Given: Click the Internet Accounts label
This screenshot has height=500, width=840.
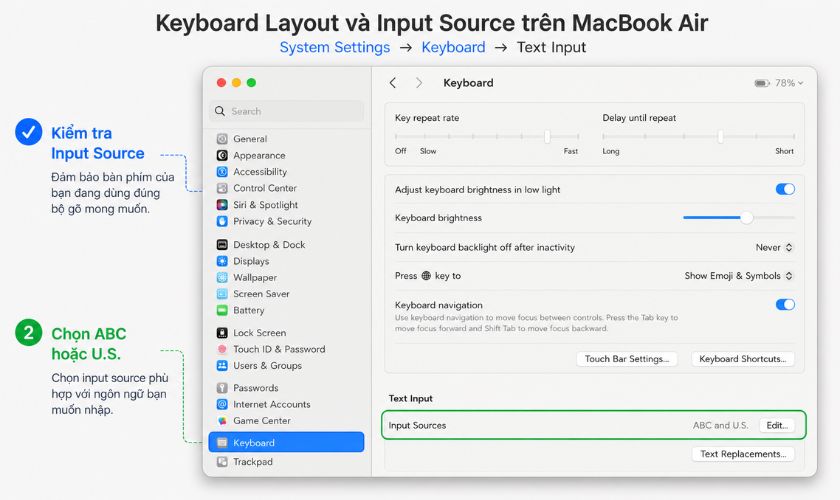Looking at the screenshot, I should 272,405.
